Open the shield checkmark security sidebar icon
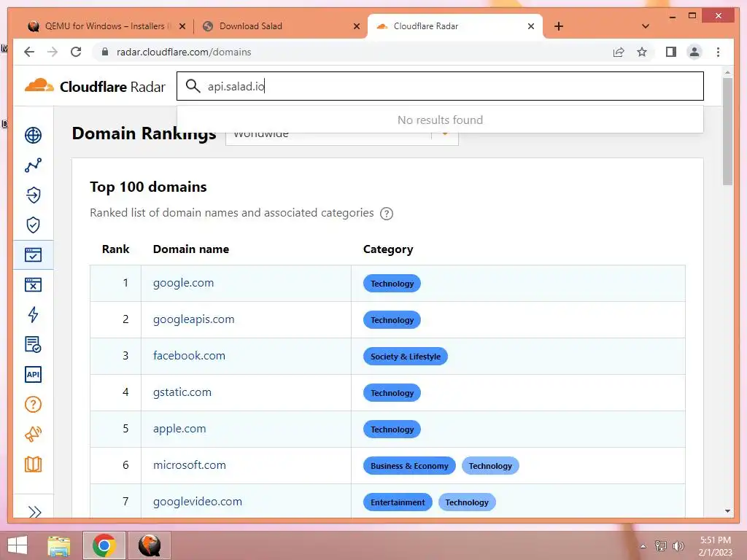This screenshot has width=747, height=560. click(x=33, y=225)
